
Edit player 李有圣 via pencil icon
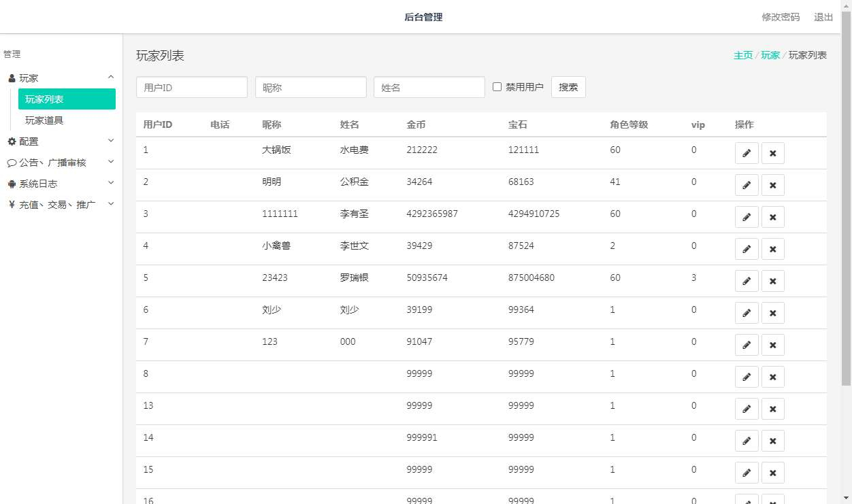pos(747,217)
